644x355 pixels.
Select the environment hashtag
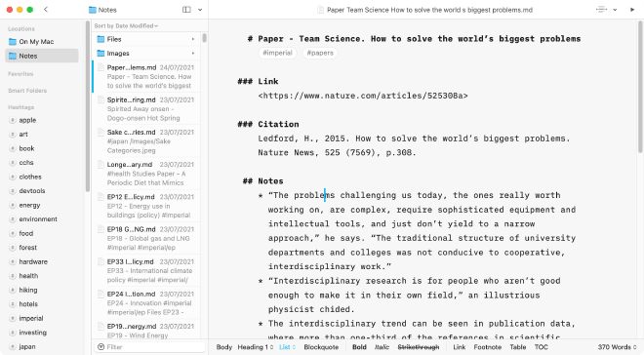point(38,219)
